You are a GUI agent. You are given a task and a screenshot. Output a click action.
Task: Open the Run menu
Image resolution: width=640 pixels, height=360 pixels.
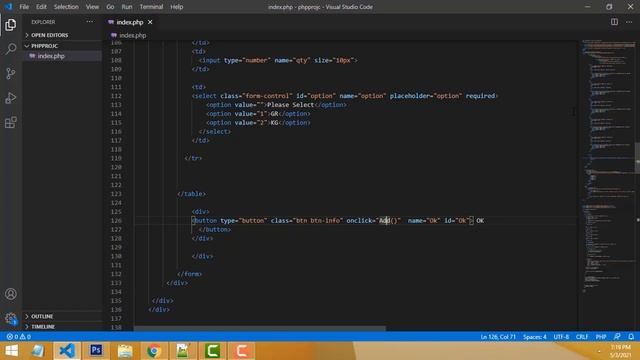[x=127, y=7]
